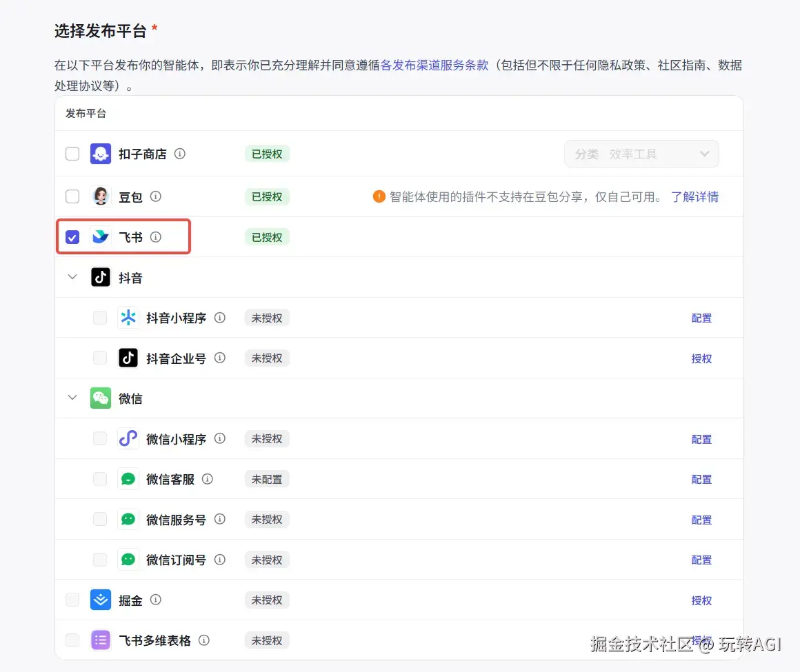Click the 扣子商店 platform icon
The width and height of the screenshot is (800, 672).
(101, 154)
